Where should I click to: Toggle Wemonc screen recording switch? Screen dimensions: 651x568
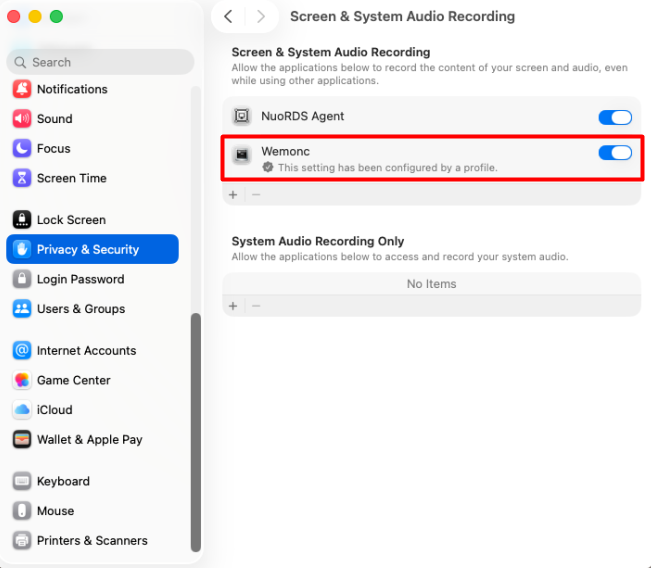tap(615, 153)
